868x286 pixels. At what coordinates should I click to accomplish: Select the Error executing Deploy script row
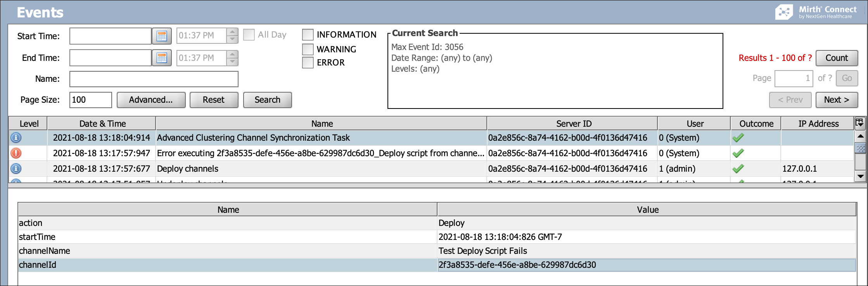(431, 153)
